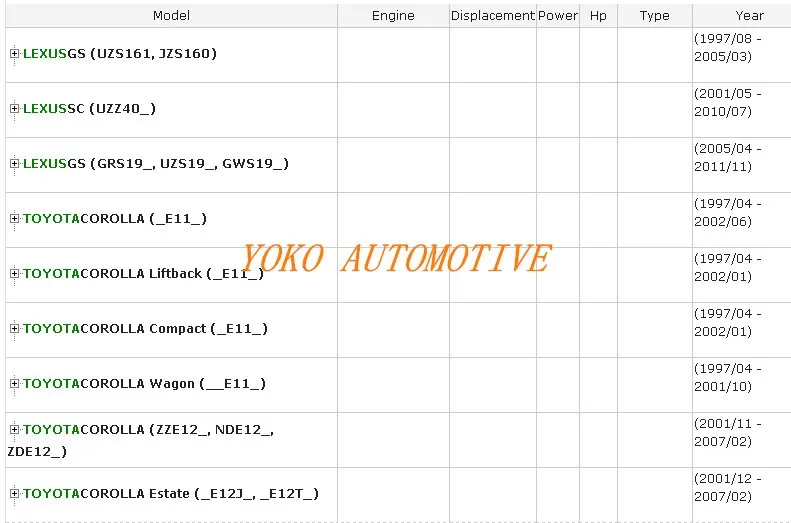Expand the TOYOTA COROLLA (_E11_) row
The width and height of the screenshot is (791, 523).
pyautogui.click(x=14, y=218)
